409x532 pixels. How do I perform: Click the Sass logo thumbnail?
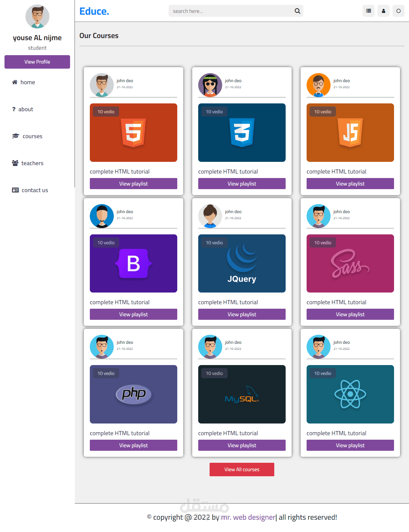pos(350,263)
